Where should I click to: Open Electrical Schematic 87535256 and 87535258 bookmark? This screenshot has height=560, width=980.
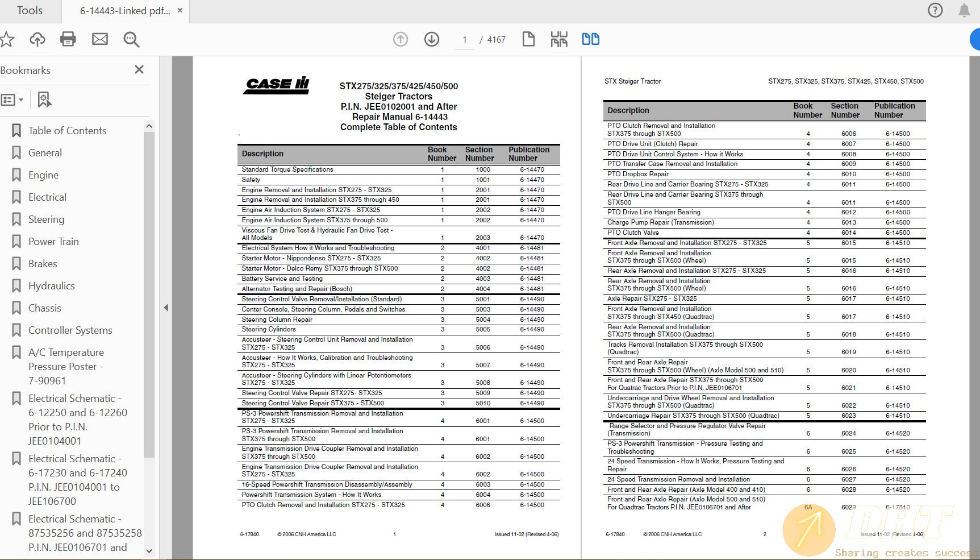pyautogui.click(x=85, y=533)
